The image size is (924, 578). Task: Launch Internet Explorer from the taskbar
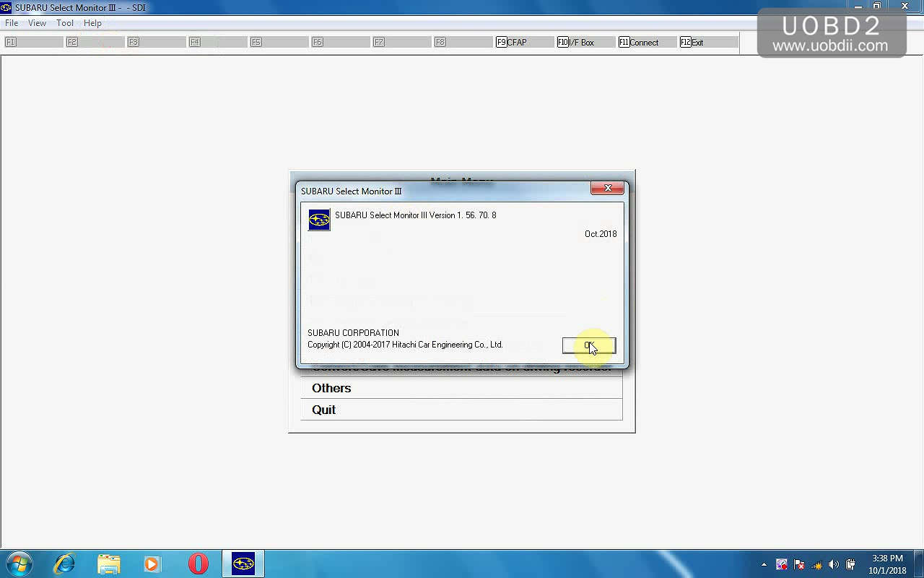(64, 564)
